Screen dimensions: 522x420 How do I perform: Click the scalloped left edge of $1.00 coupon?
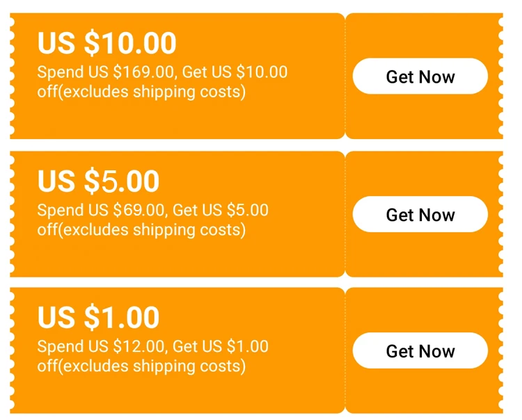13,350
